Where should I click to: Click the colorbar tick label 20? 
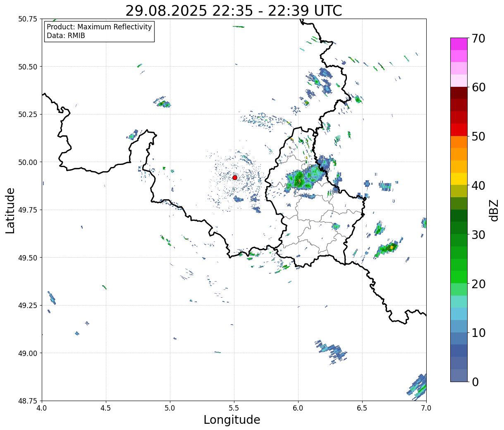(x=478, y=284)
